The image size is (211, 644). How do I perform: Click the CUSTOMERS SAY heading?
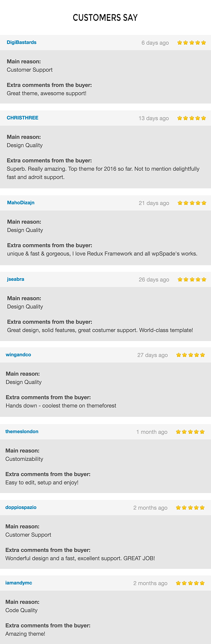pos(105,18)
